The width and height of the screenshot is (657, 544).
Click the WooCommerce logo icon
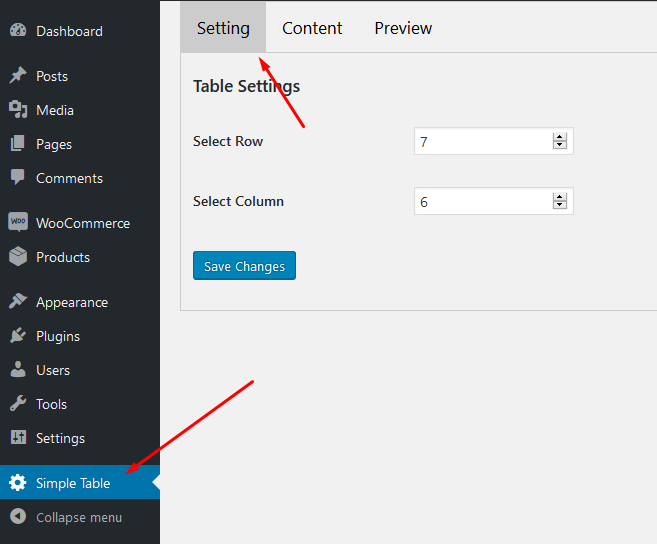18,222
